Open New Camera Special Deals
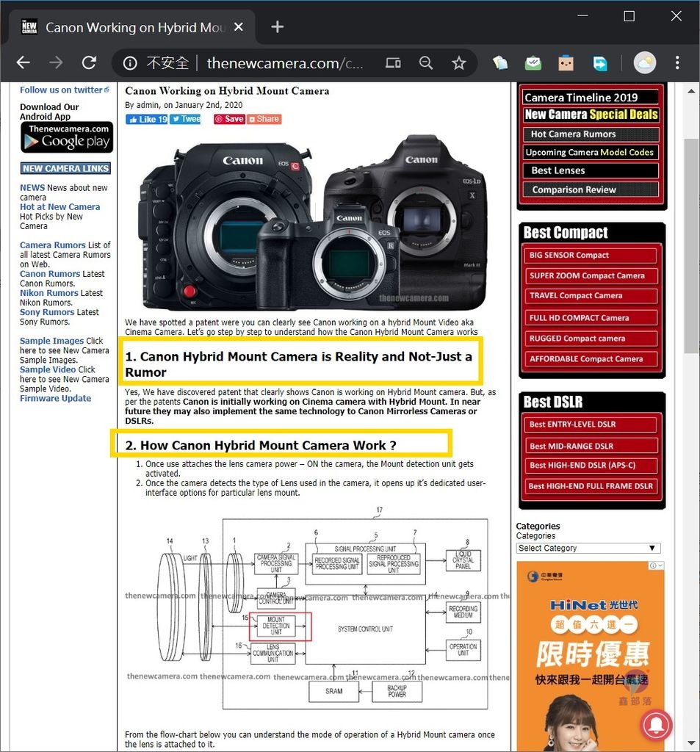 [591, 115]
